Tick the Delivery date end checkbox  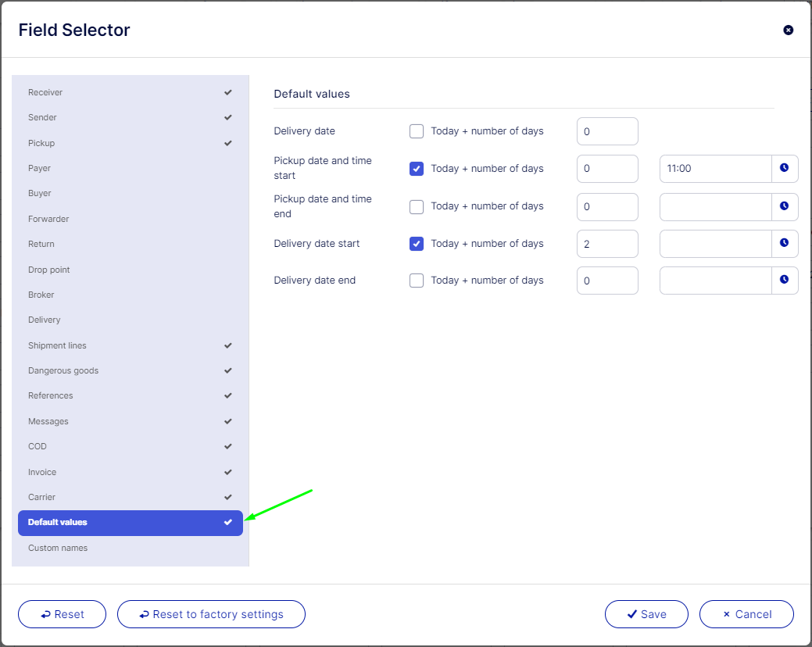click(x=417, y=281)
